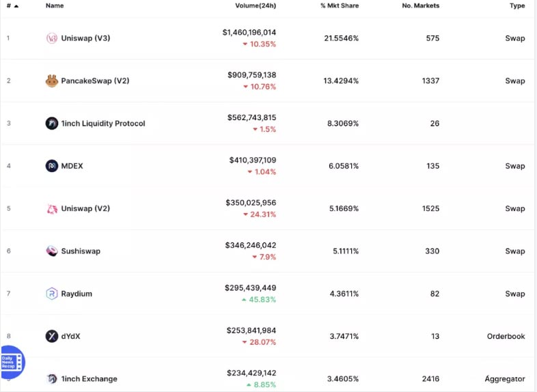
Task: Click markets count 575
Action: (433, 38)
